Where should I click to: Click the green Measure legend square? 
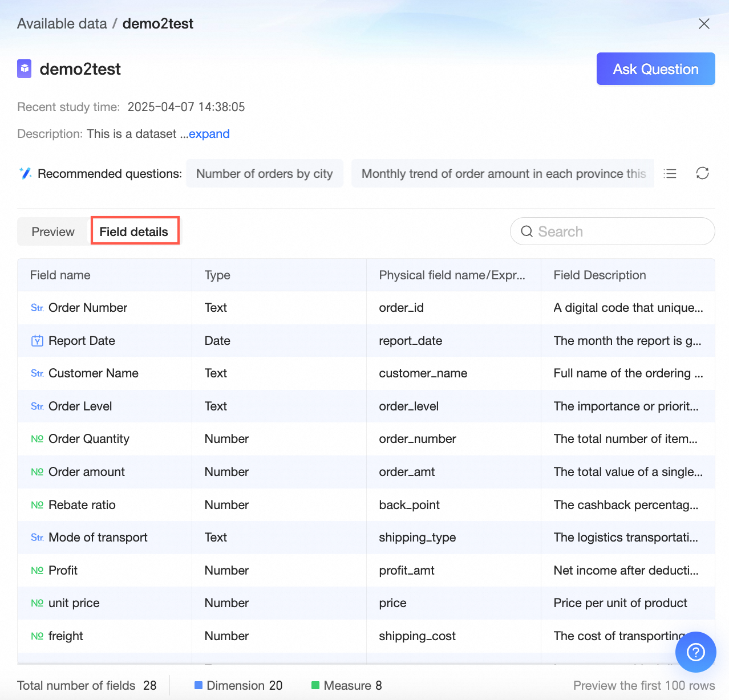pos(315,685)
